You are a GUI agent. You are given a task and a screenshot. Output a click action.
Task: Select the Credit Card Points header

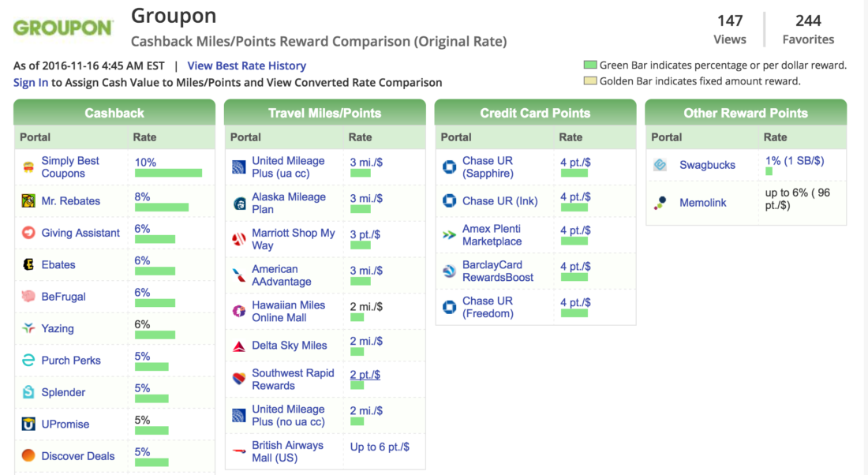pyautogui.click(x=535, y=114)
